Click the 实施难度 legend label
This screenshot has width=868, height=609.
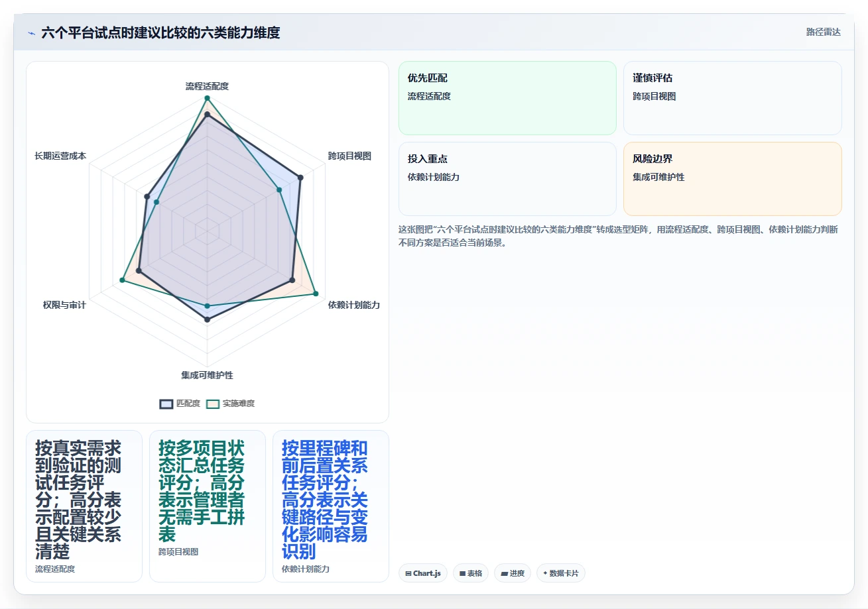[x=239, y=404]
